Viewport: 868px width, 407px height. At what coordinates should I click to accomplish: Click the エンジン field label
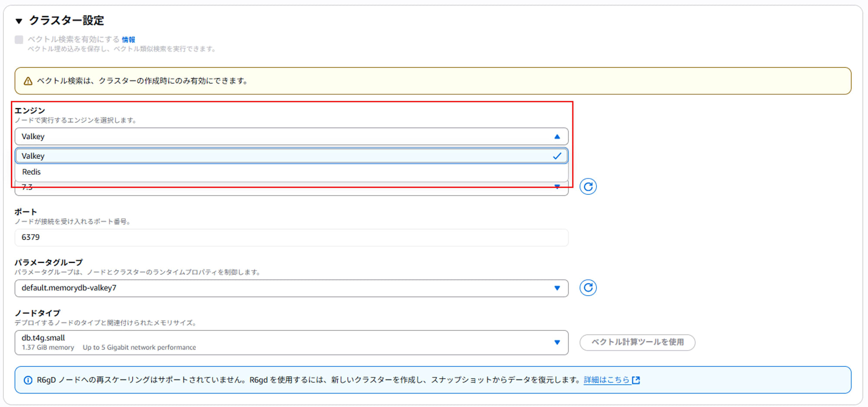tap(30, 110)
